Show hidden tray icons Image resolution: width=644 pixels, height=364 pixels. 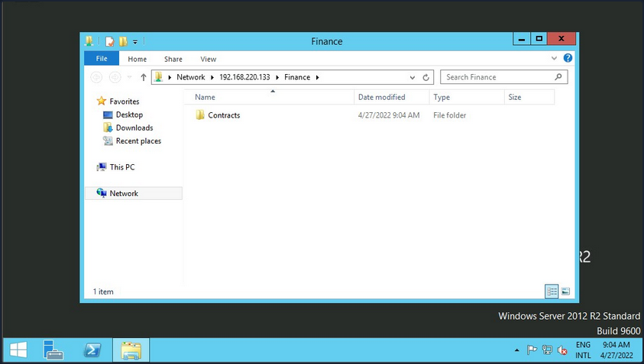click(517, 350)
